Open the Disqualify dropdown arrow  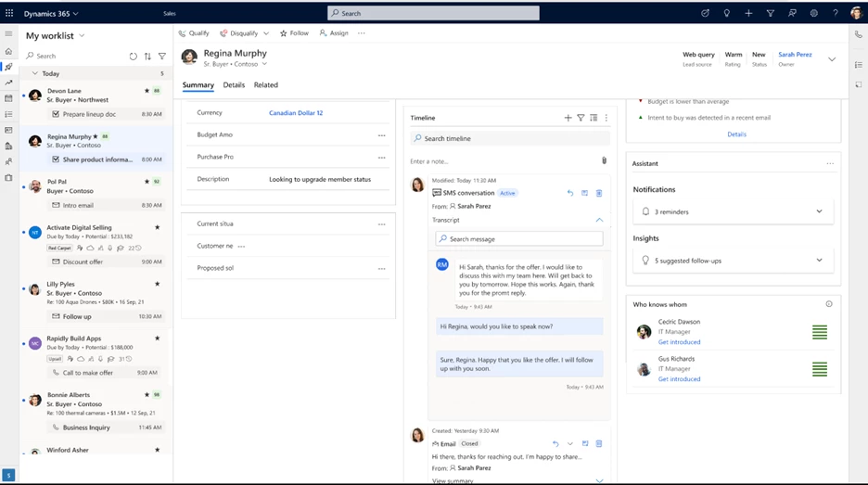coord(266,33)
